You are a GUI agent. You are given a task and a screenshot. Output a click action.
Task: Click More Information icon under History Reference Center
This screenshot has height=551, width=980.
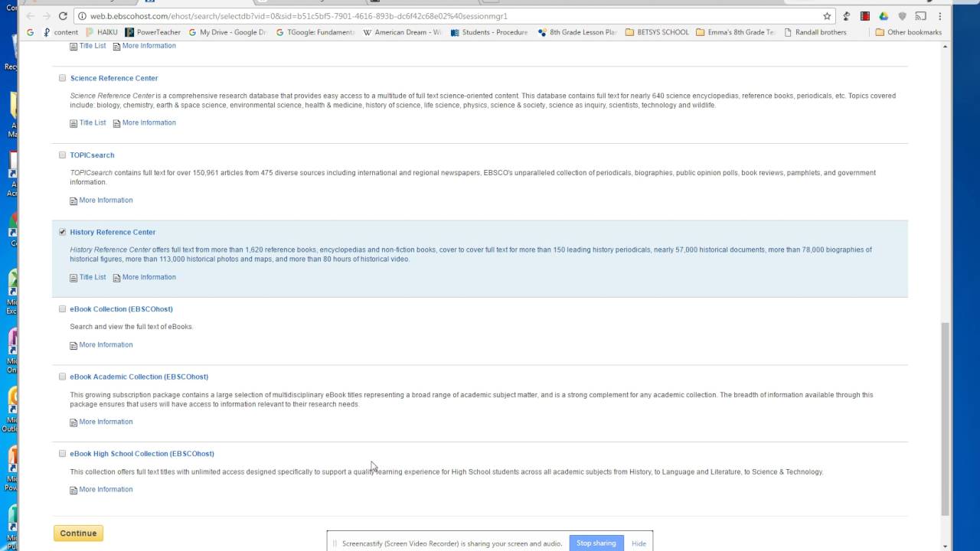116,278
